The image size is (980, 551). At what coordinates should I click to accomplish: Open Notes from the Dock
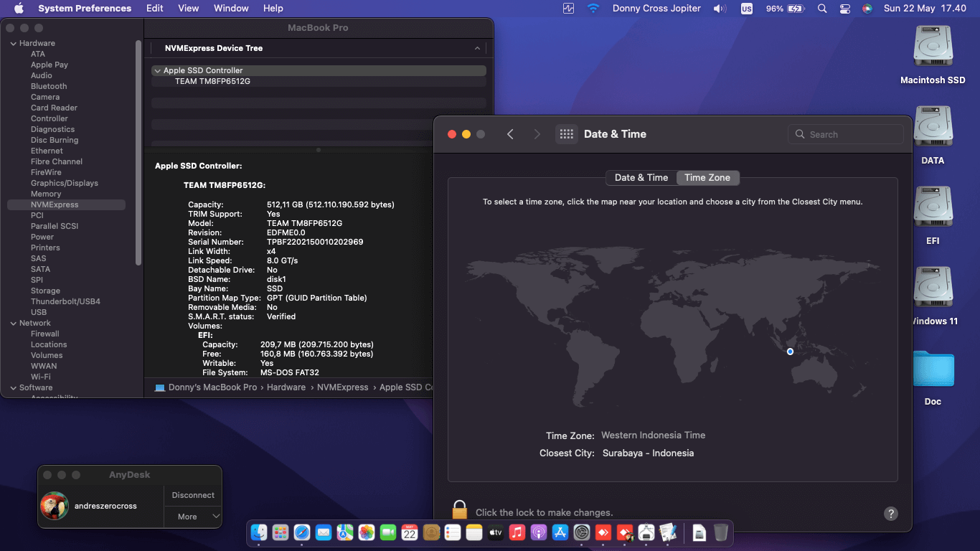point(474,532)
